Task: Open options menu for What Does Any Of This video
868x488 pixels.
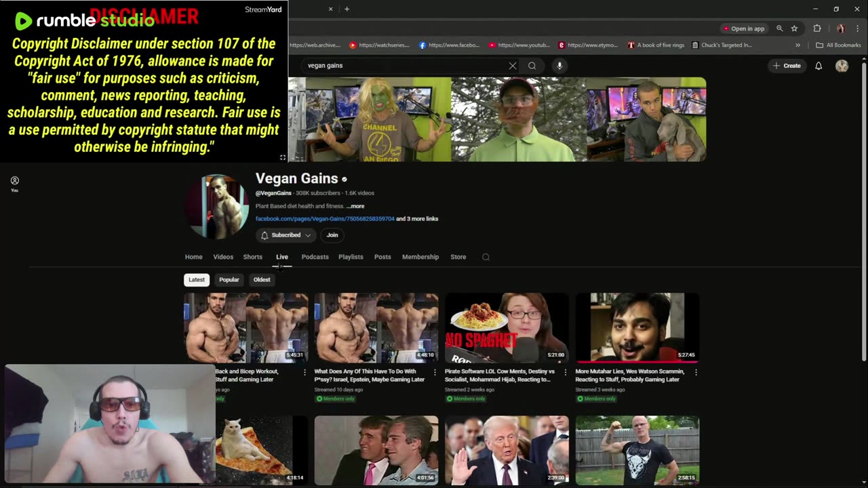Action: point(435,372)
